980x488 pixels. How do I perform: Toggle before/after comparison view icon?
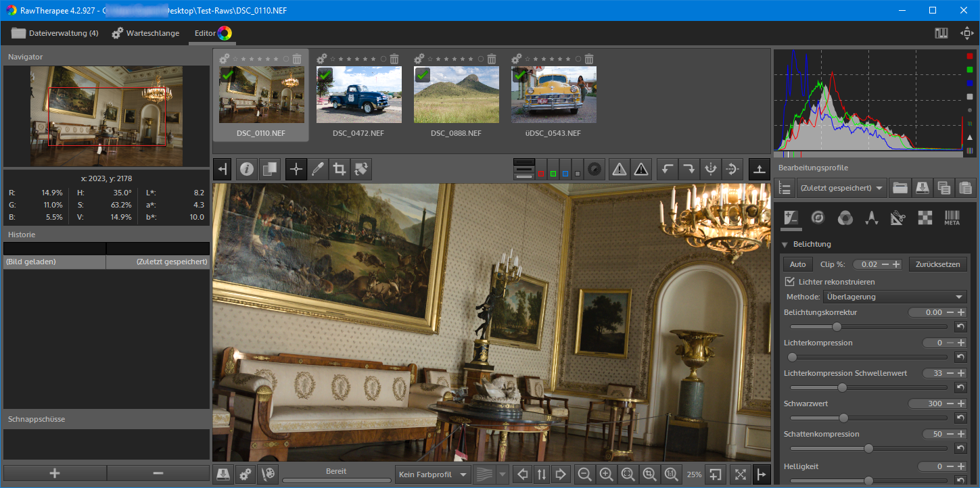(269, 170)
